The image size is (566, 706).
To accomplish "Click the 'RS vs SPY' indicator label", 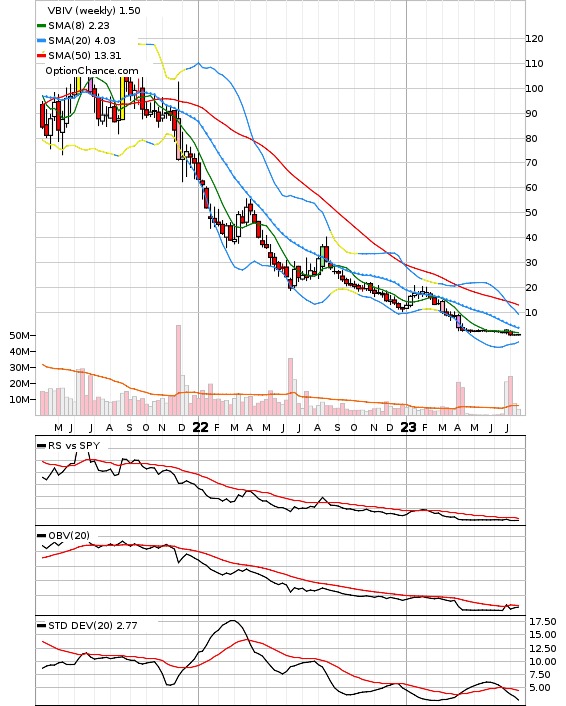I will [74, 446].
